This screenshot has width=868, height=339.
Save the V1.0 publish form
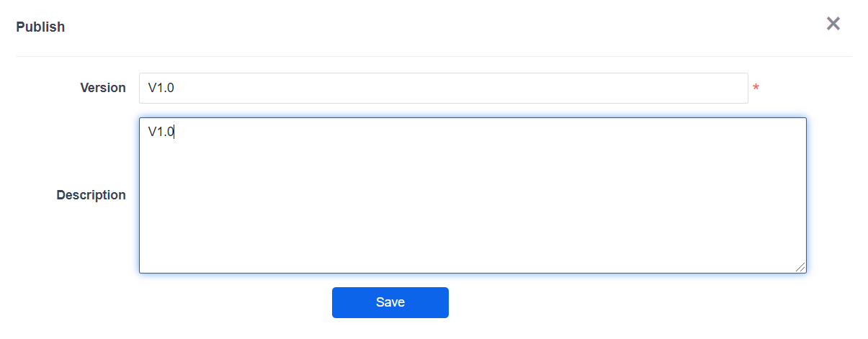[390, 302]
